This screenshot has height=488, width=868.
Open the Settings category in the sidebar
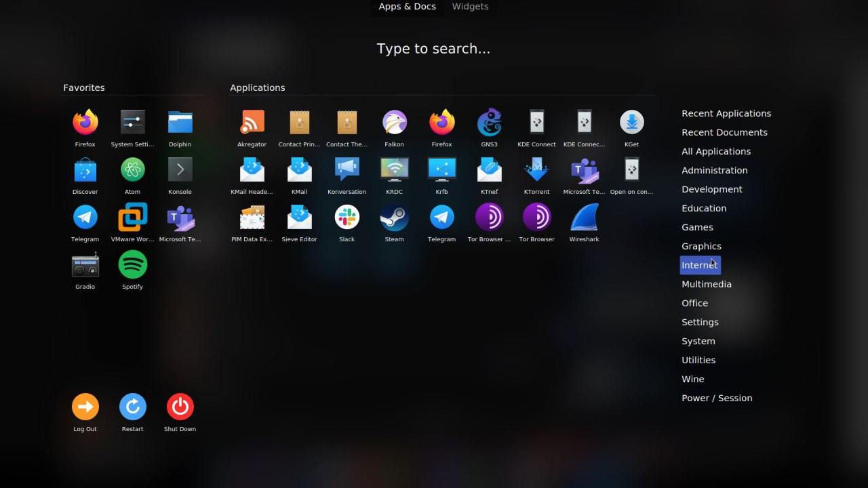(700, 322)
